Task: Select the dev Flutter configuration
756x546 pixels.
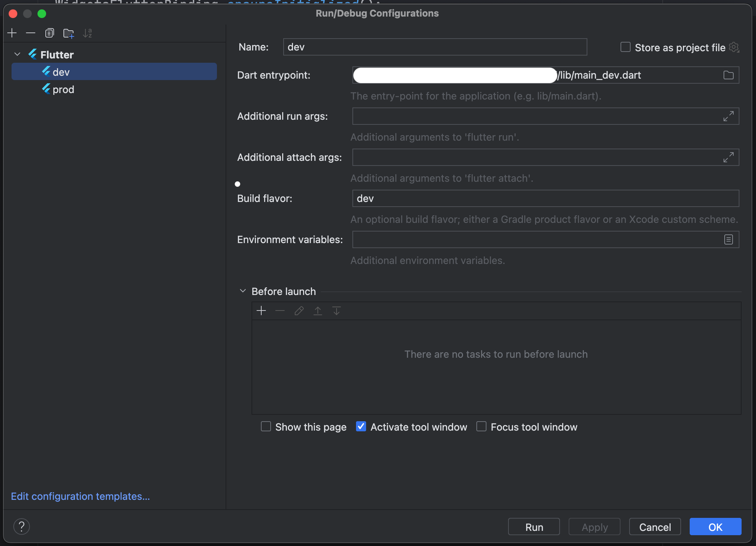Action: (x=61, y=72)
